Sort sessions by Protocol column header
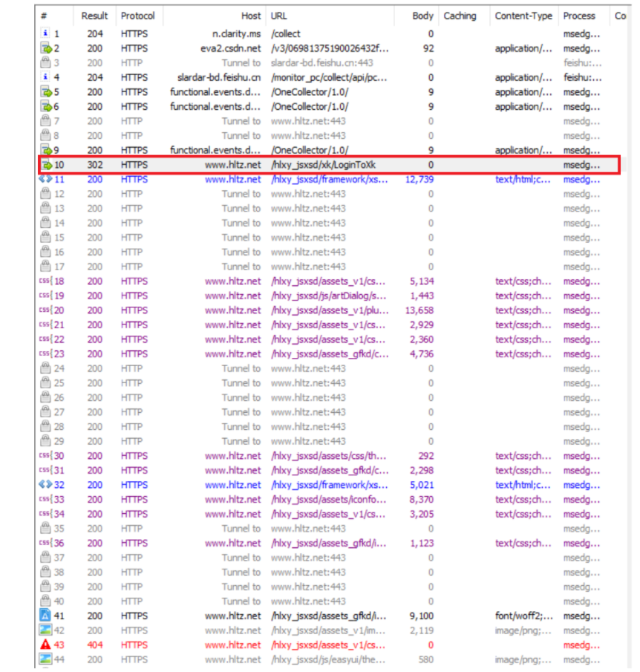Screen dimensions: 640x672 pyautogui.click(x=137, y=16)
